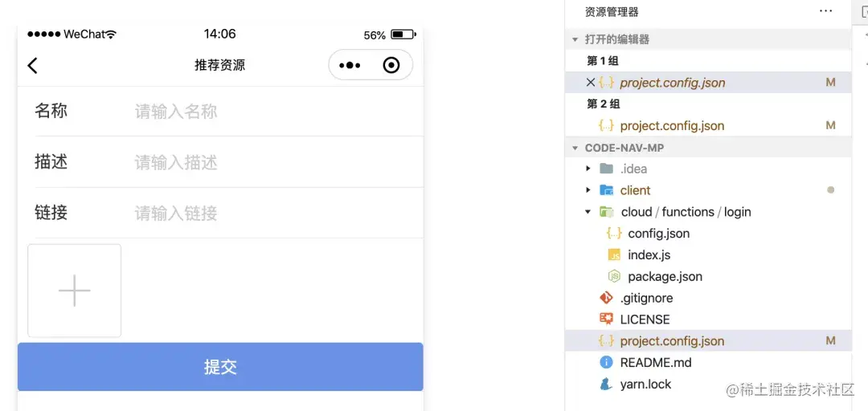Image resolution: width=868 pixels, height=411 pixels.
Task: Open the LICENSE file
Action: coord(645,319)
